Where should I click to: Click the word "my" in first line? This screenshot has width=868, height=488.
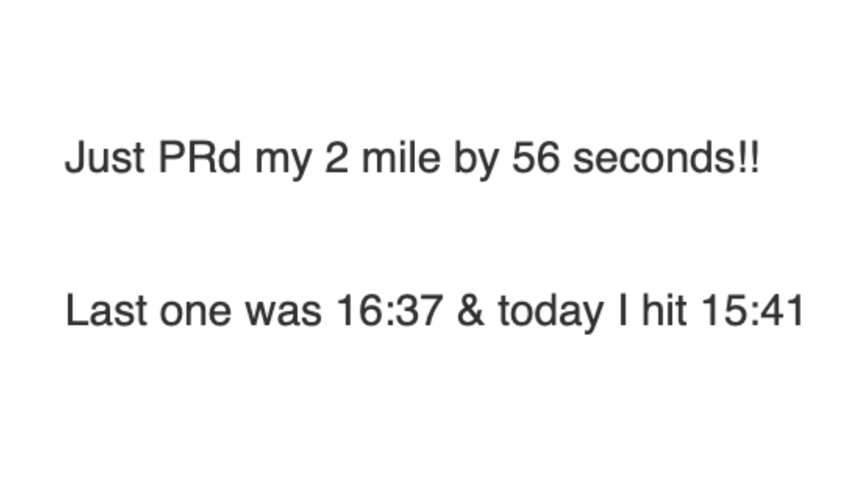tap(283, 161)
